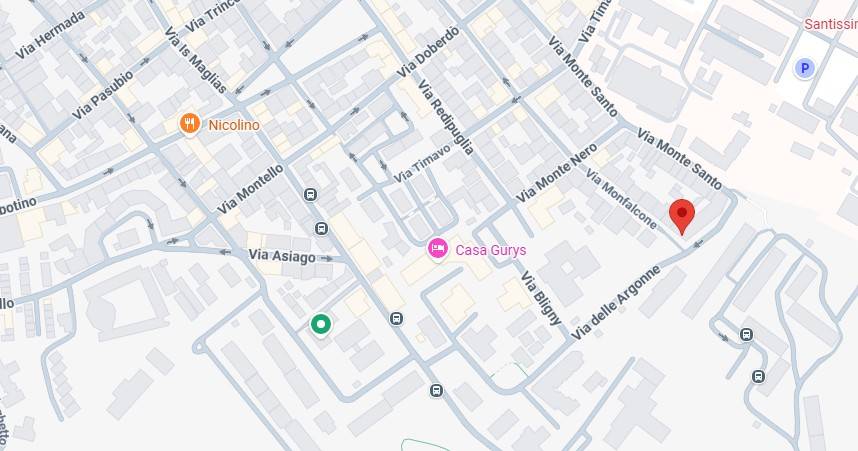Open the Casa Gurys place label
Viewport: 858px width, 451px height.
pyautogui.click(x=491, y=250)
